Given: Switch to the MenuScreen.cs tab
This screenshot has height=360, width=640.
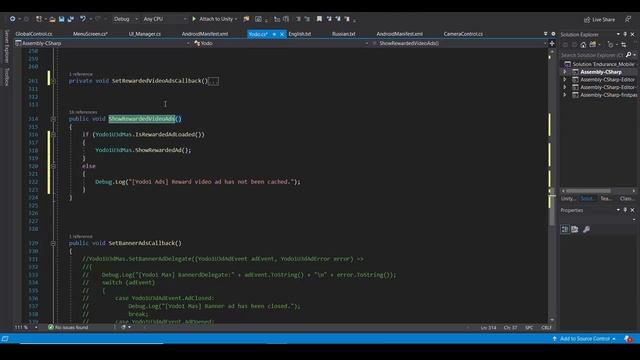Looking at the screenshot, I should click(90, 34).
